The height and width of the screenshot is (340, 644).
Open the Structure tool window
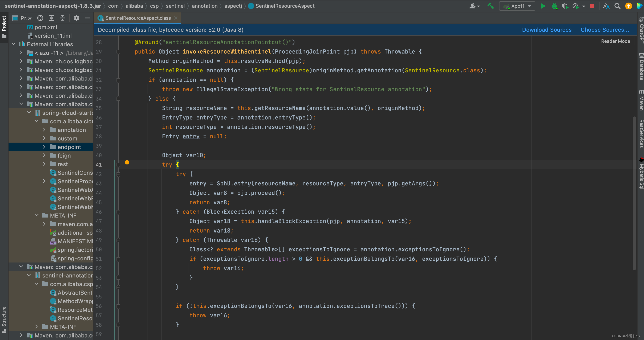(4, 320)
